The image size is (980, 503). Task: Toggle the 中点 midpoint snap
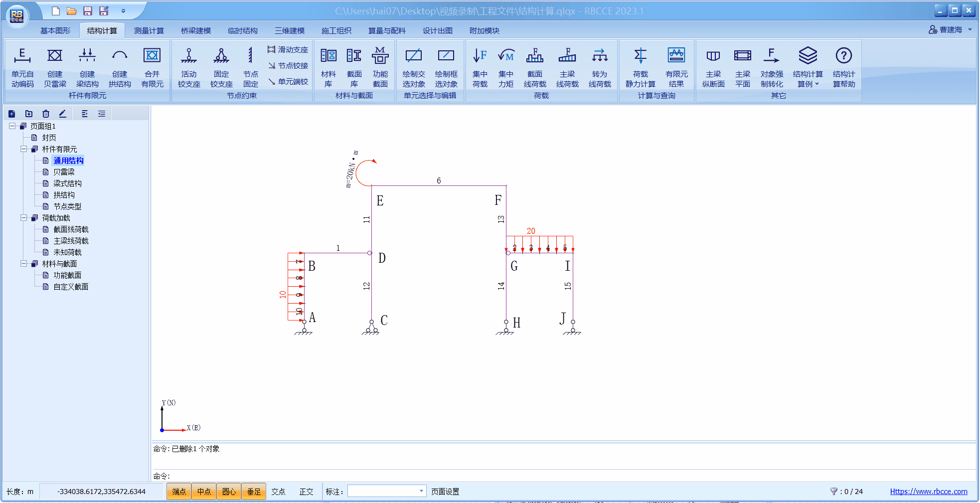204,492
